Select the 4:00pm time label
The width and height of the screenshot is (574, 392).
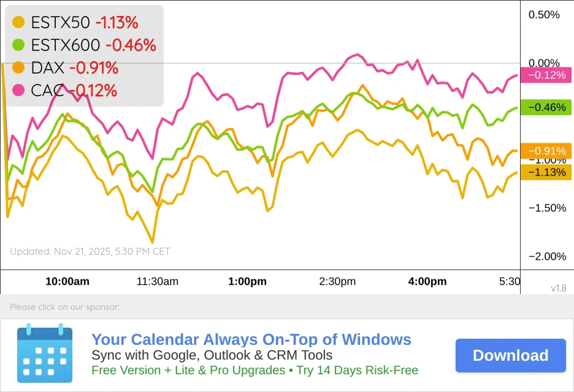[x=427, y=282]
